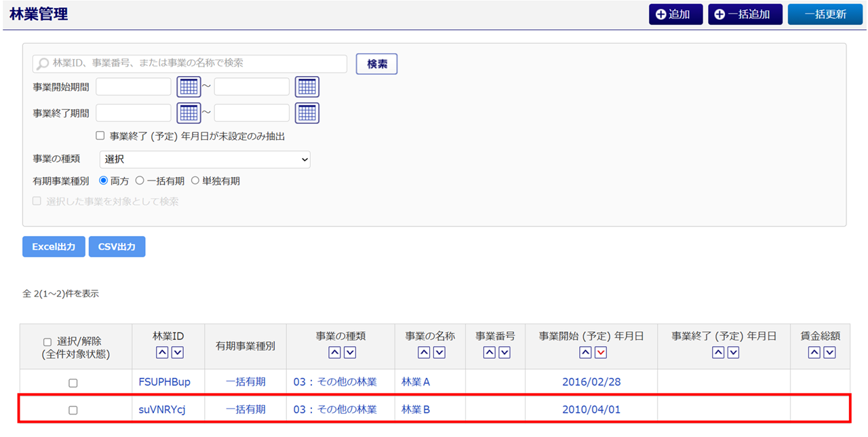Sort 事業開始 (予定) 年月日 column descending
The image size is (868, 437).
[599, 352]
